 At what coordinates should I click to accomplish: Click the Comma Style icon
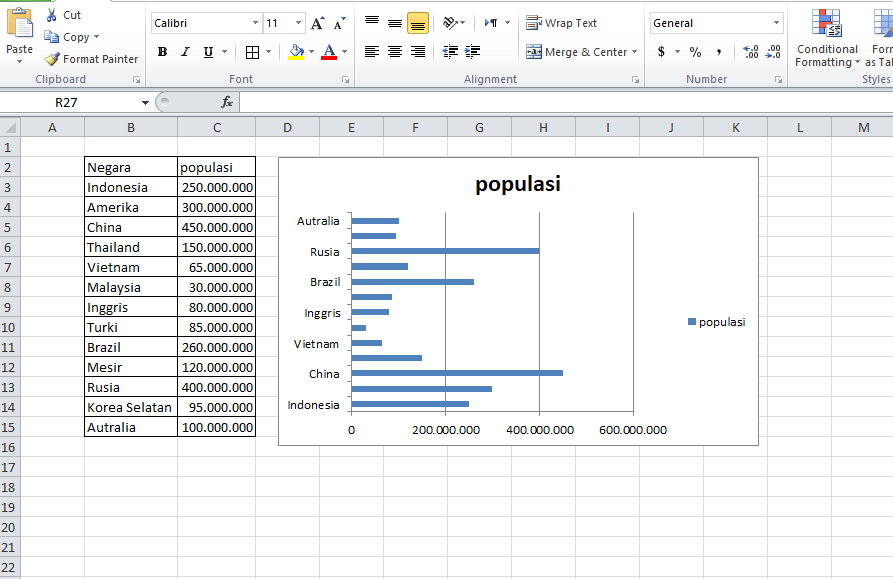(718, 52)
